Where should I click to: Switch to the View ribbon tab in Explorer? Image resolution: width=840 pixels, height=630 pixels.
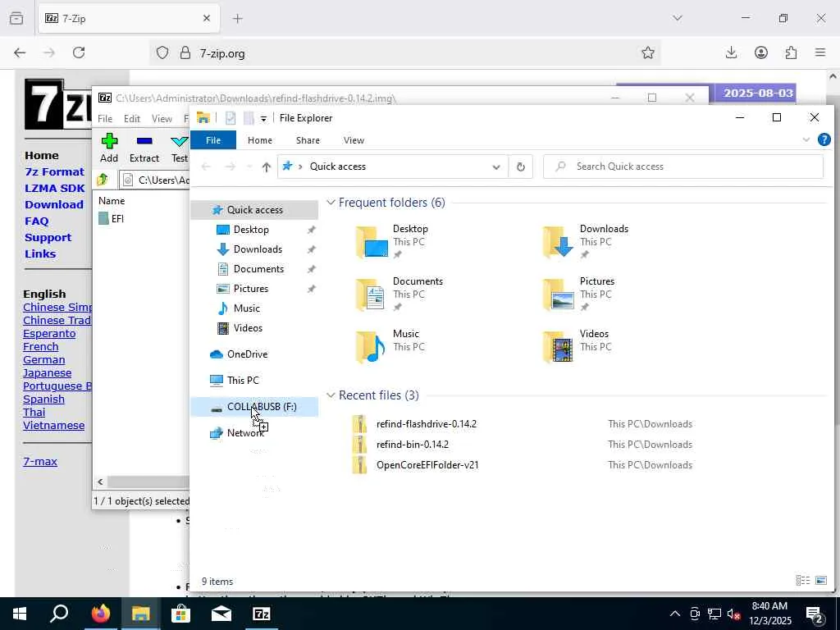[x=354, y=139]
